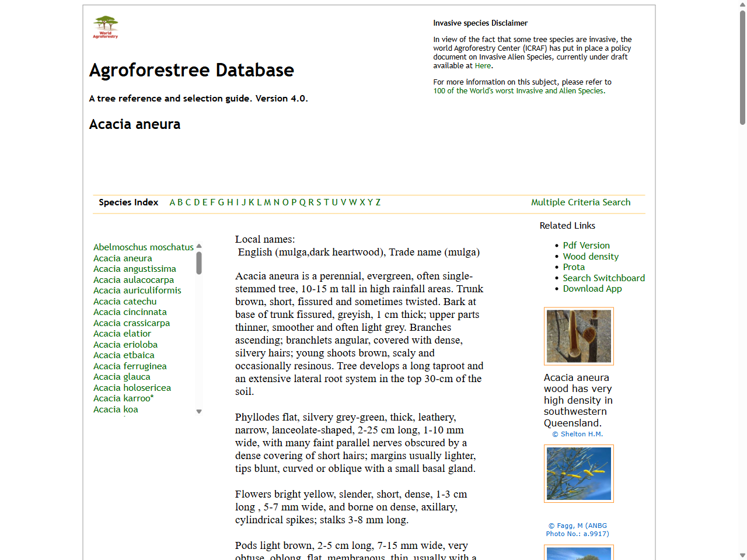747x560 pixels.
Task: Open the Pdf Version link
Action: 586,246
